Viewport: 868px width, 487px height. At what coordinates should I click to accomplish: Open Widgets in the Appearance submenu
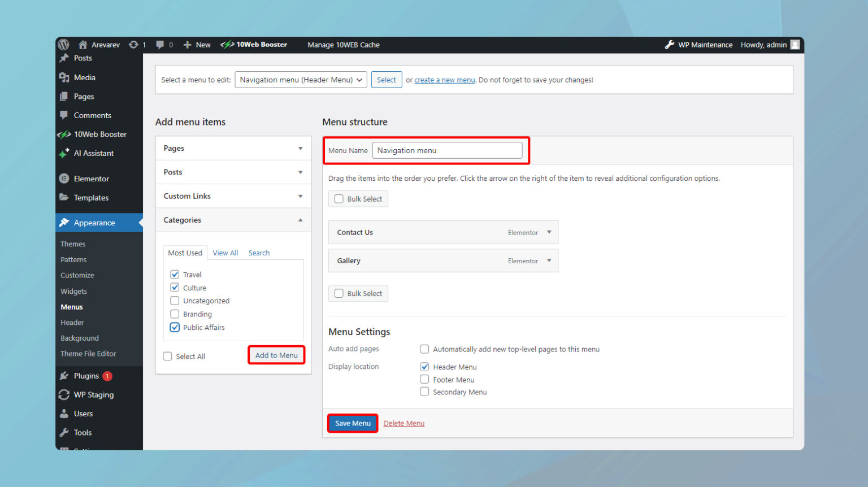(73, 292)
